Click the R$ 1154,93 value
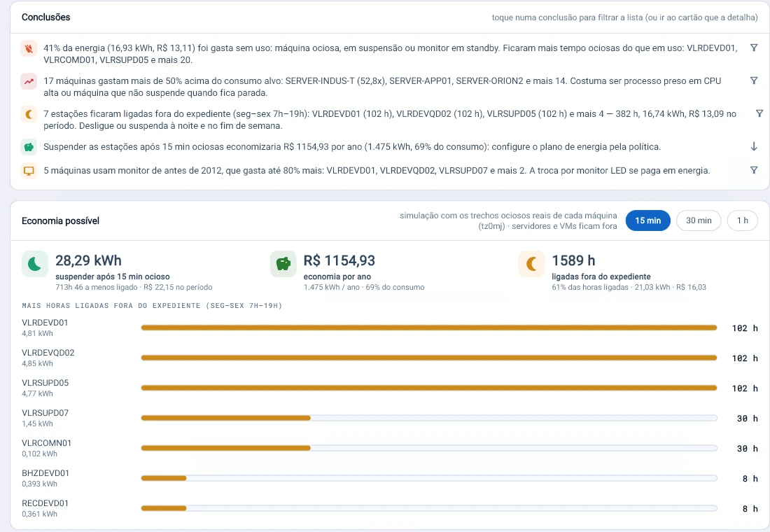The height and width of the screenshot is (532, 770). coord(339,260)
